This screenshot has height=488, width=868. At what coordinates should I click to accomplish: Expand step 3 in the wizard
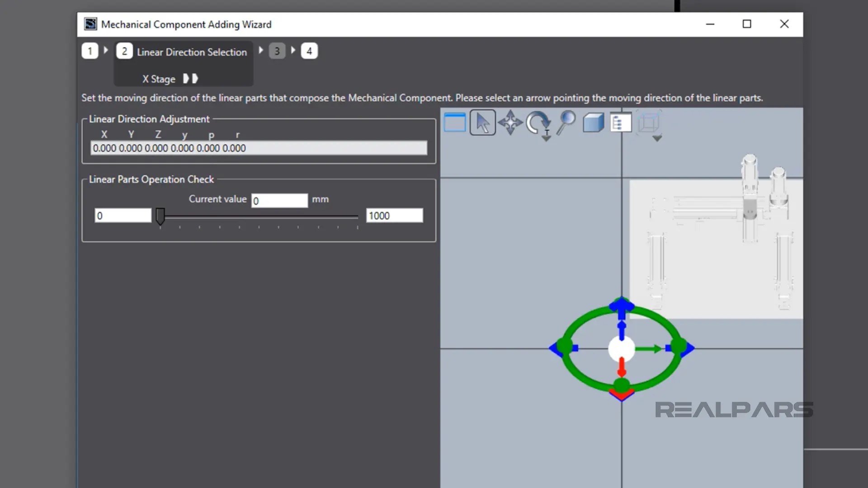(277, 51)
